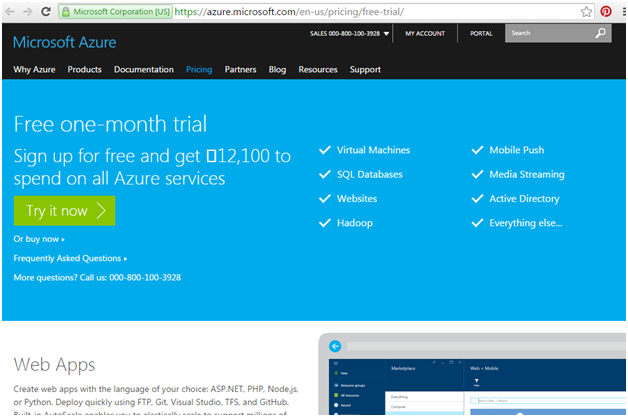Go to My Account
The image size is (628, 417).
pyautogui.click(x=425, y=34)
